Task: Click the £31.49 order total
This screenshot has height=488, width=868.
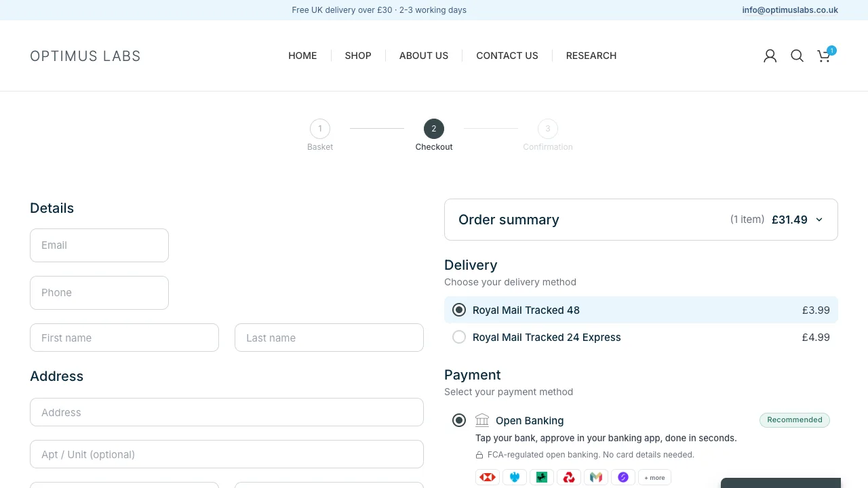Action: [x=789, y=220]
